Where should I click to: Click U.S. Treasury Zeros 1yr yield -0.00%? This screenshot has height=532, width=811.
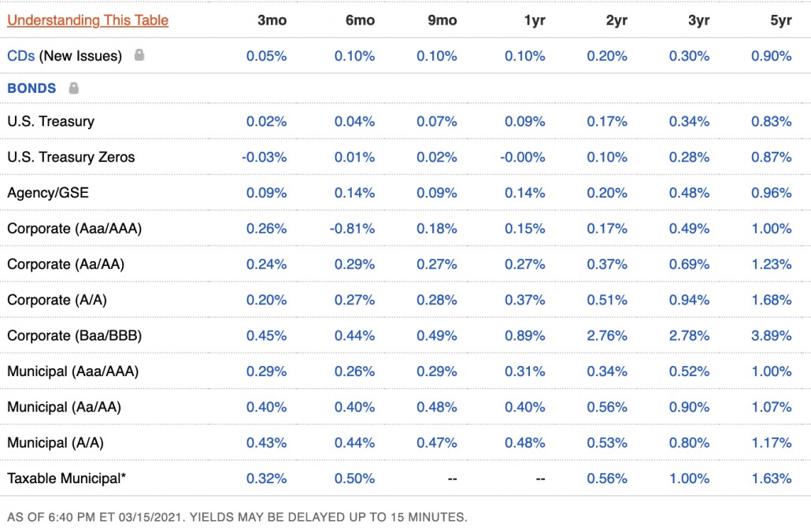coord(522,157)
